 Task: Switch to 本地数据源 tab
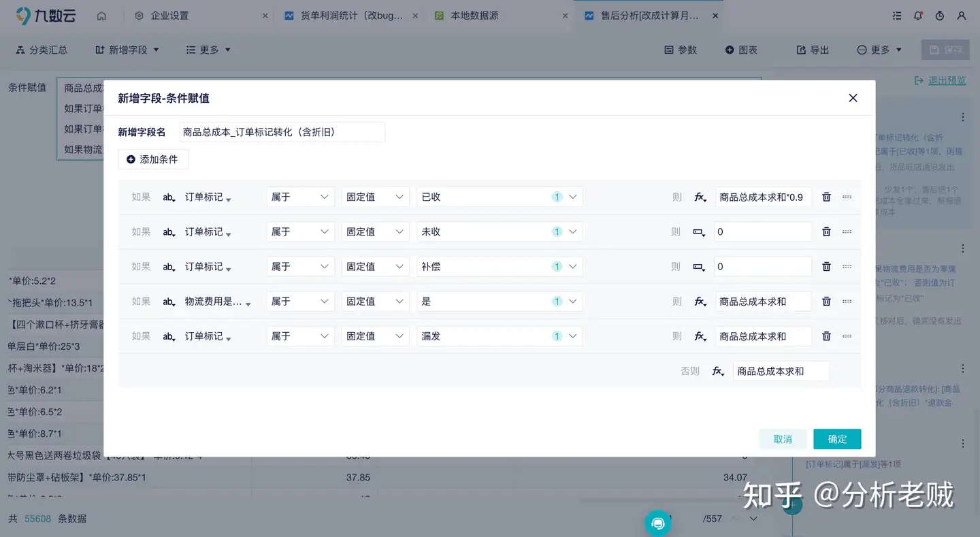point(474,15)
